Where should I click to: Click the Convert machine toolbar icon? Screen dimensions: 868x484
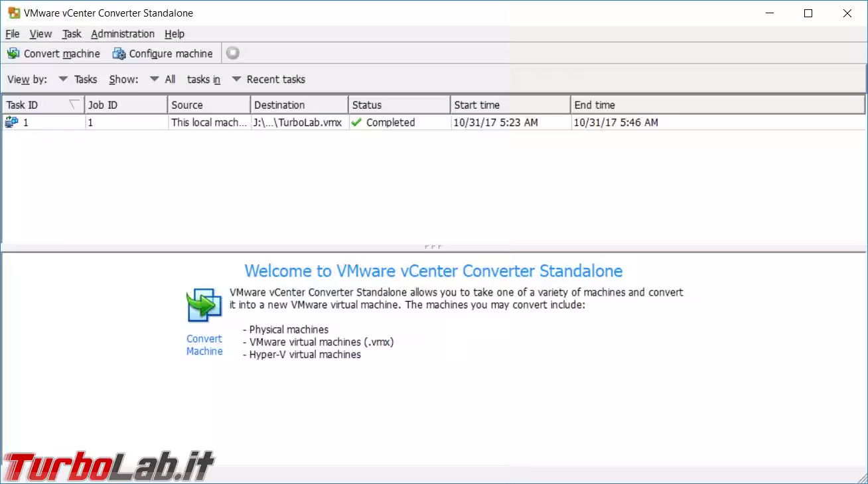click(13, 54)
